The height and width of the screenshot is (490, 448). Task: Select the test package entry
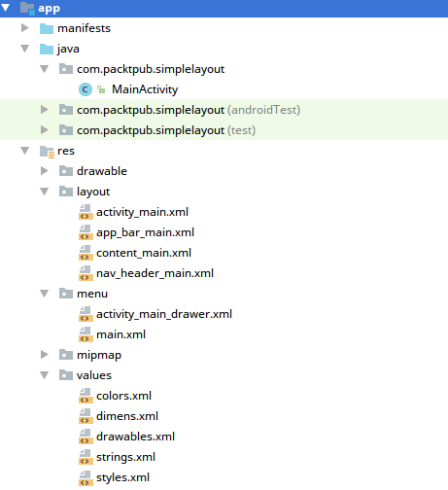[x=166, y=130]
